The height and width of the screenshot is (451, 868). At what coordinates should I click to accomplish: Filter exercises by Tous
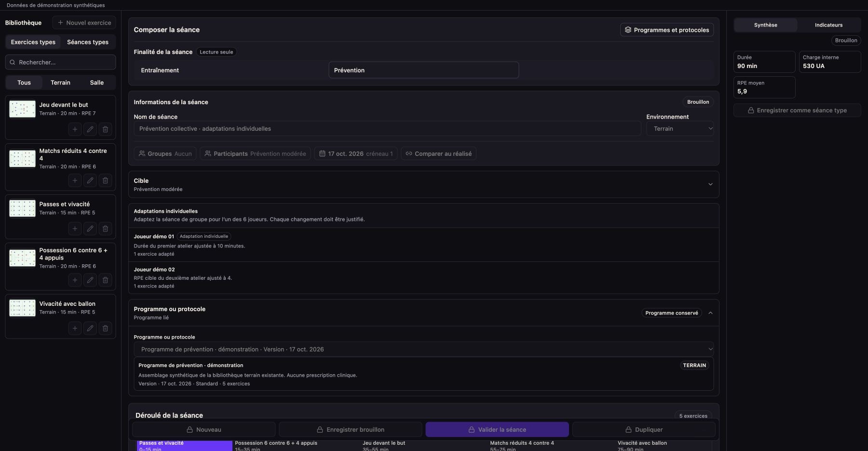point(24,82)
